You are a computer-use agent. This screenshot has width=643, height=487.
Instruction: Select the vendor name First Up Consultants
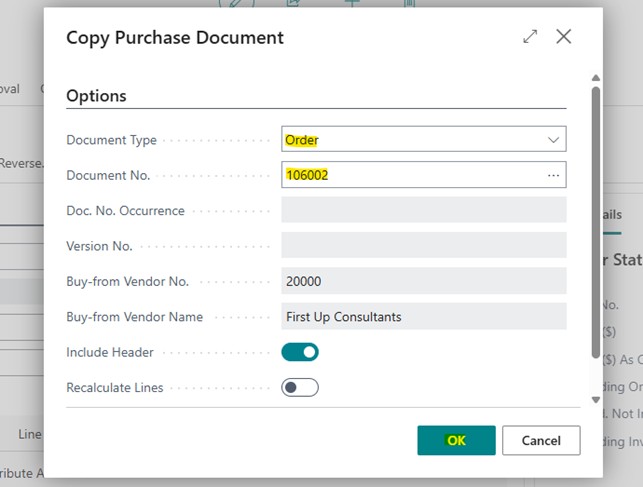[344, 317]
